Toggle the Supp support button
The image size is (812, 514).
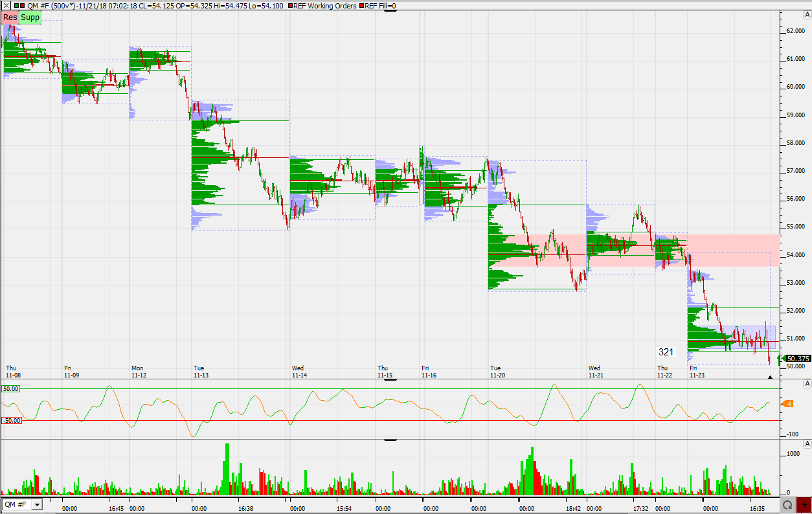pyautogui.click(x=30, y=17)
